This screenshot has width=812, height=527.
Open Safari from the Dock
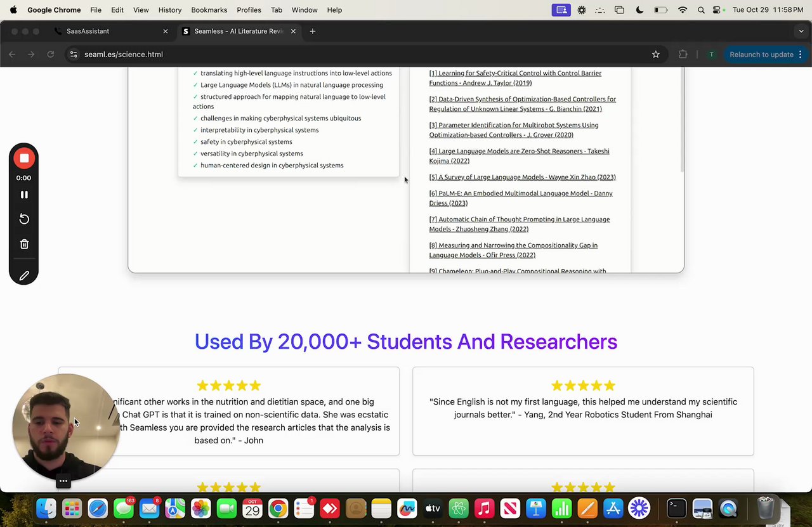tap(98, 509)
